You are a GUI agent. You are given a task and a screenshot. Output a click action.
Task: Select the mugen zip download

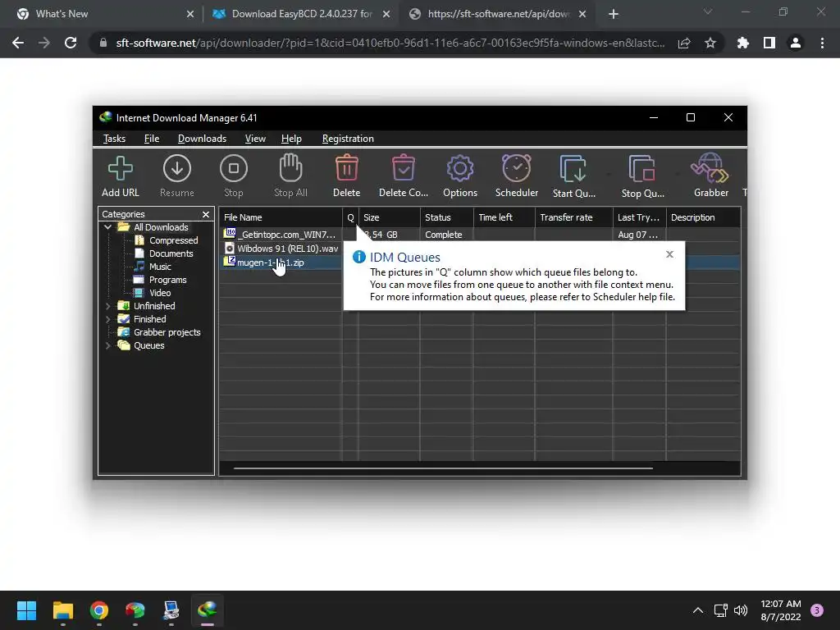coord(270,262)
